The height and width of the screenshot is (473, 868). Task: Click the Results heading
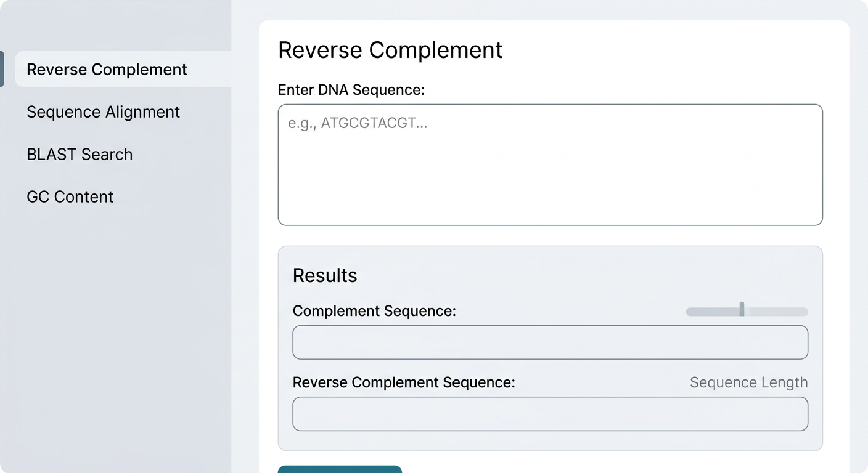coord(325,275)
